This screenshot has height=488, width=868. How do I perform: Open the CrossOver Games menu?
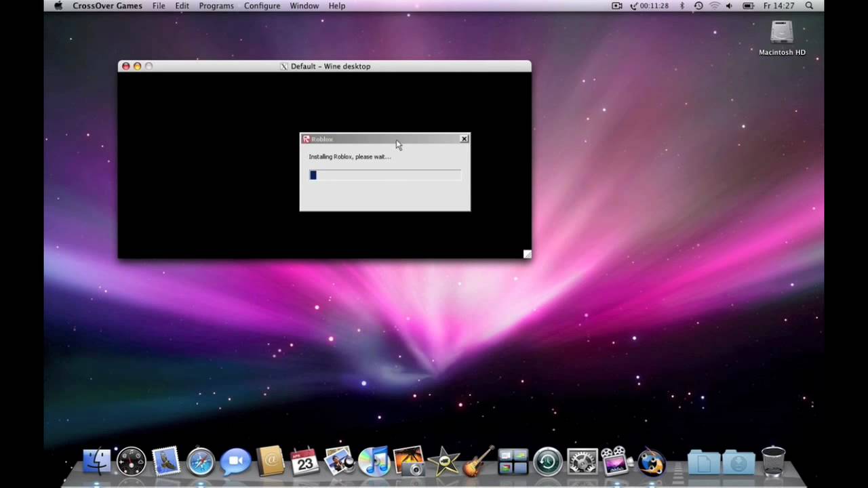tap(108, 5)
